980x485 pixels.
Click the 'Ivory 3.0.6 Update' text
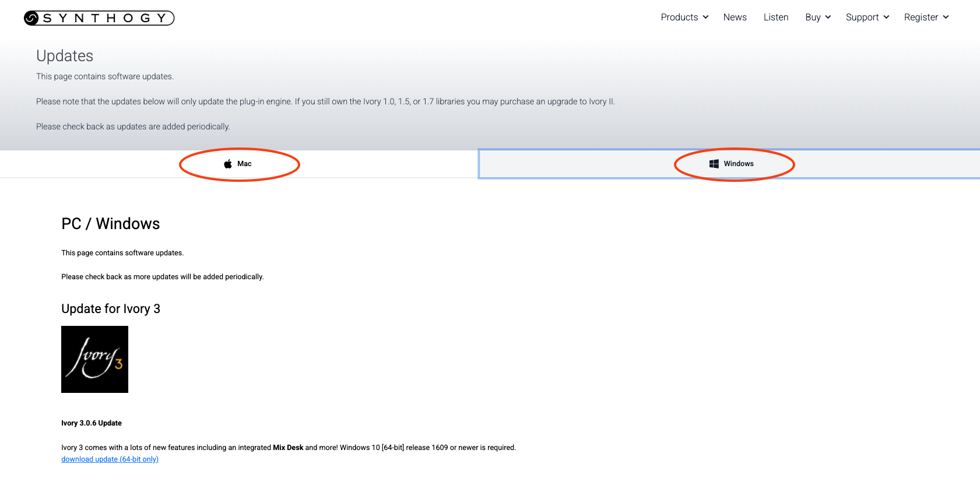point(92,423)
